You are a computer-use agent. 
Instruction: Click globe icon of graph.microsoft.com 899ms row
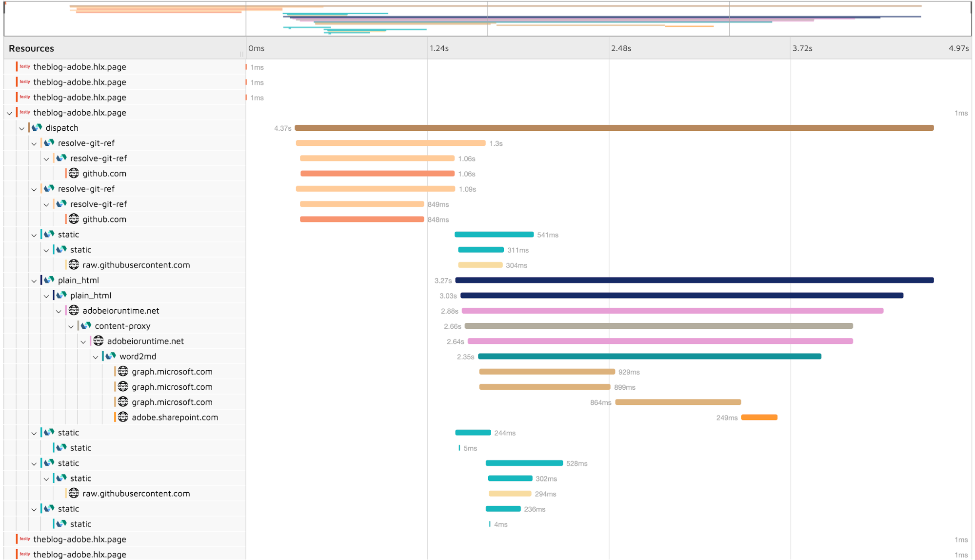coord(123,387)
